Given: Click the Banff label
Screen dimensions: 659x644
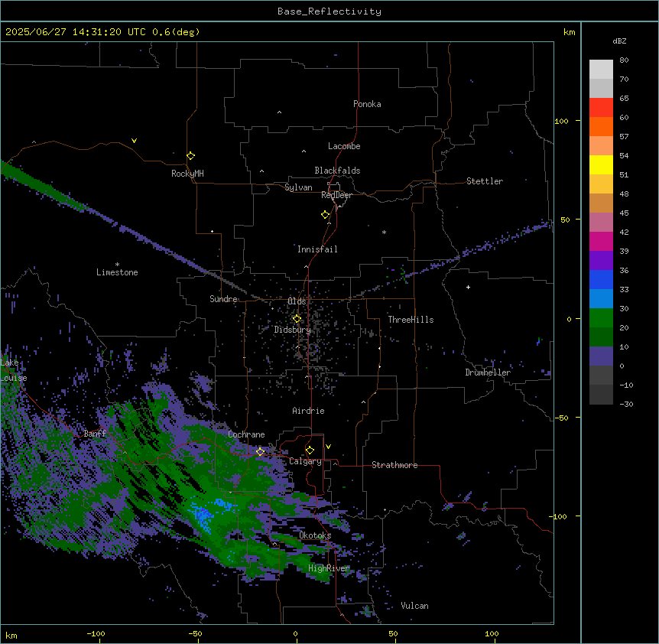Looking at the screenshot, I should pos(95,434).
